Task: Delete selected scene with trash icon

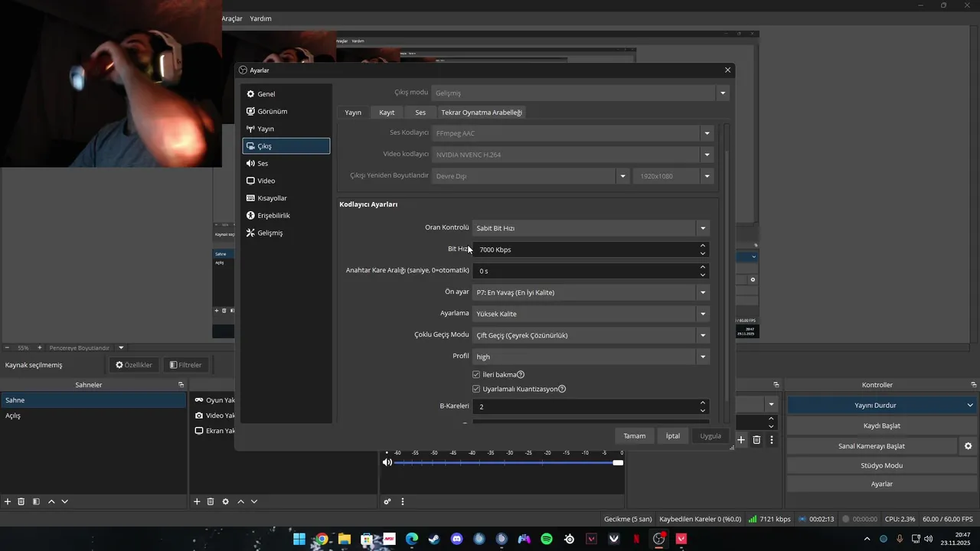Action: (21, 501)
